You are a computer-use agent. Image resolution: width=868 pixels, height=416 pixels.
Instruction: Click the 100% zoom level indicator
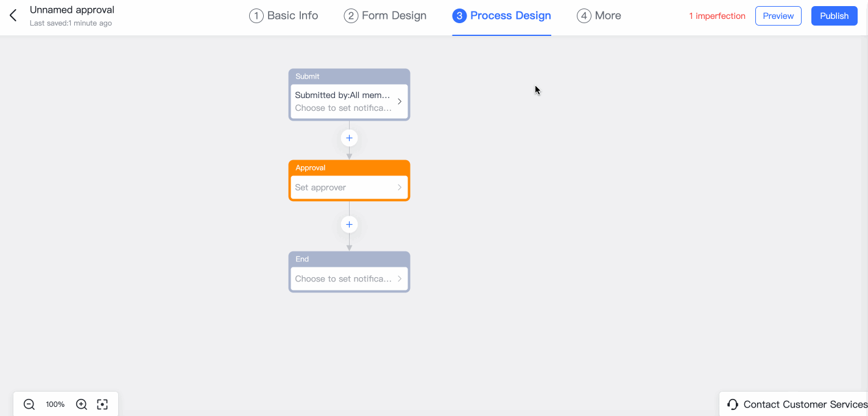(x=55, y=404)
